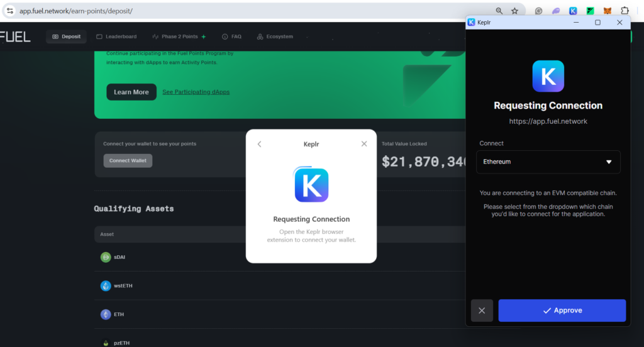The width and height of the screenshot is (644, 347).
Task: Click the Learn More button
Action: coord(131,92)
